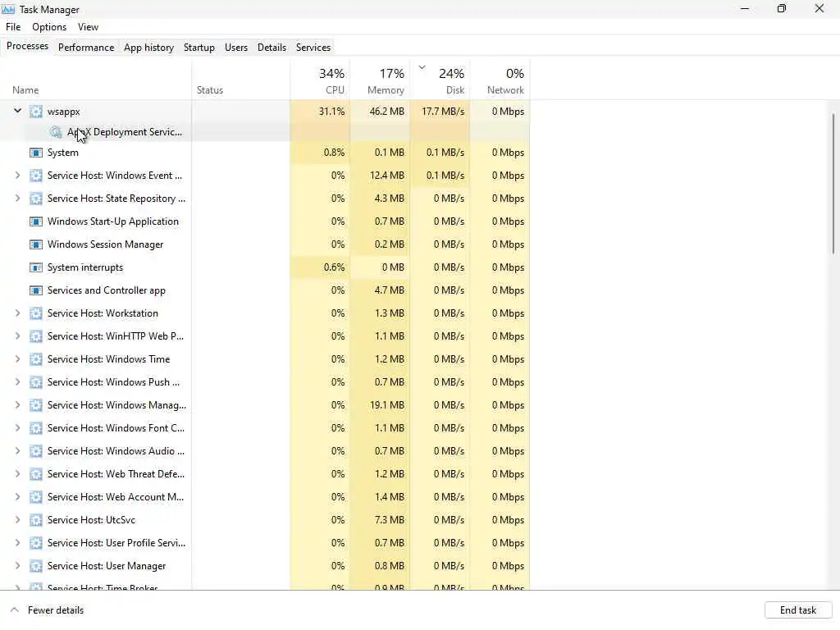Image resolution: width=840 pixels, height=630 pixels.
Task: Sort by the Status column header
Action: coord(241,80)
